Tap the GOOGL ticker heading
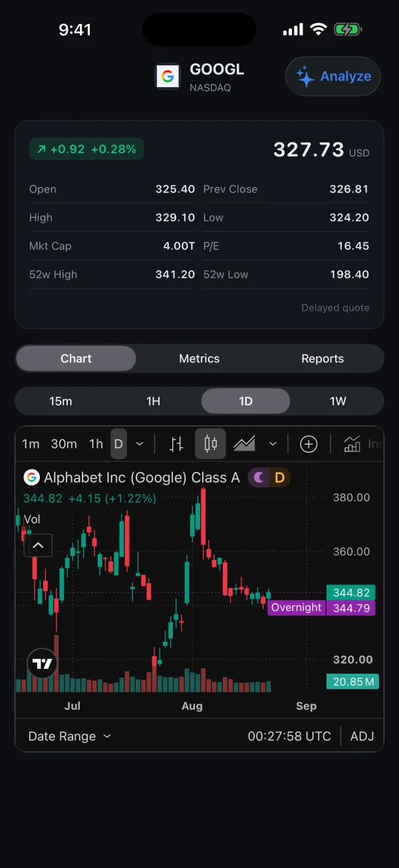The image size is (399, 868). (217, 69)
